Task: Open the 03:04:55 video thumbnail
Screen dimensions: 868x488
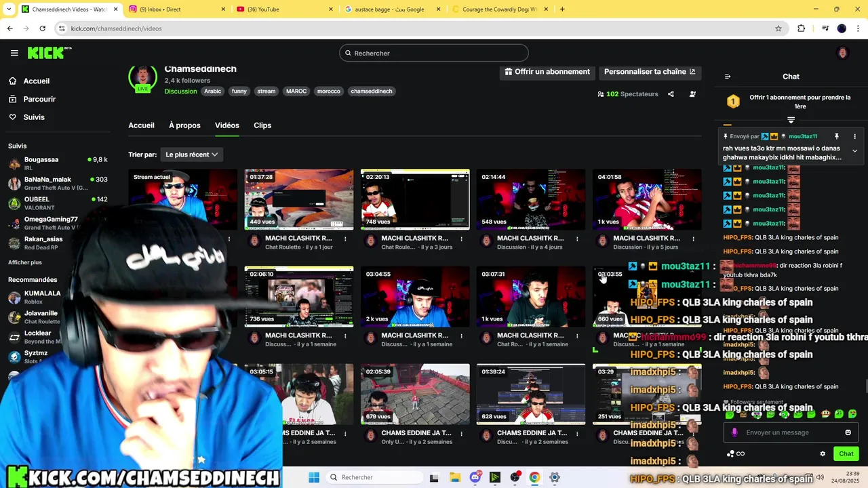Action: coord(415,297)
